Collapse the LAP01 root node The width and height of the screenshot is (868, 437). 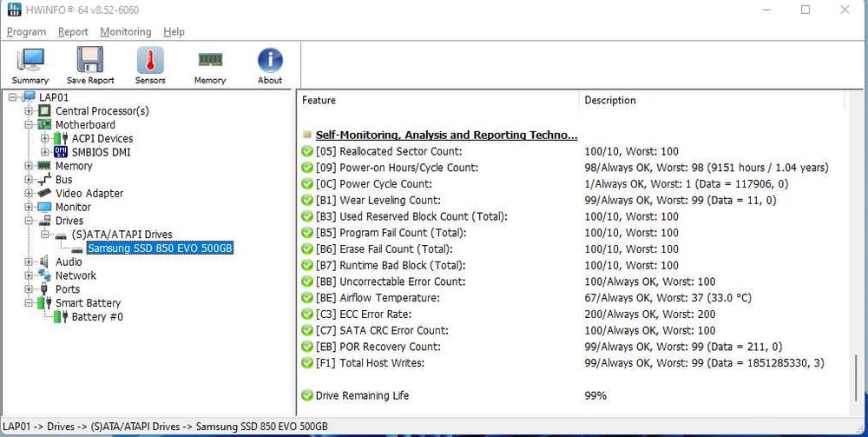[x=13, y=97]
